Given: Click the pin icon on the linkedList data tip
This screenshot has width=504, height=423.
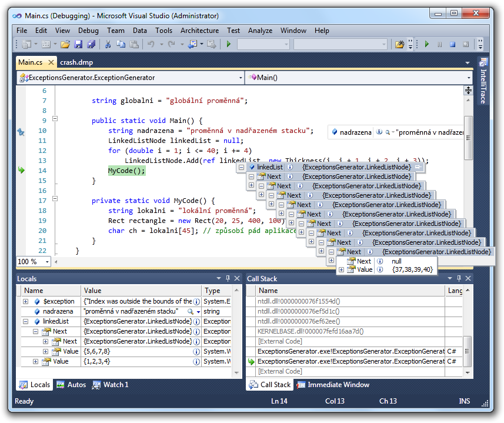Looking at the screenshot, I should [x=418, y=167].
